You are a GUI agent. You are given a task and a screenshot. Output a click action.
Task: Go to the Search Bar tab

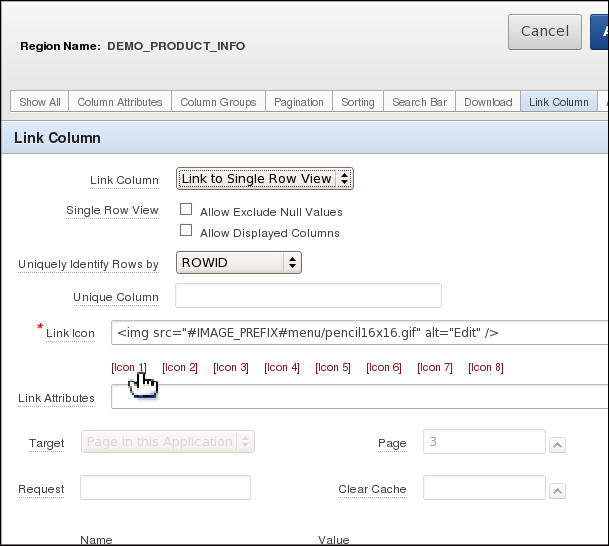point(419,102)
